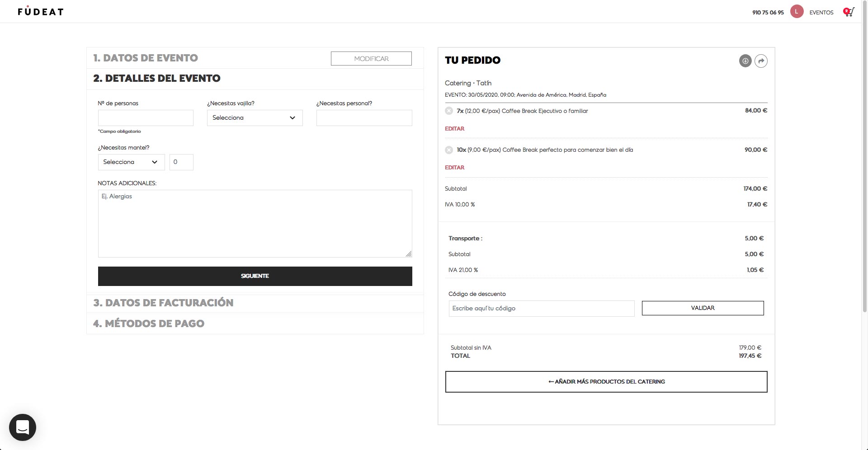Image resolution: width=868 pixels, height=450 pixels.
Task: Click the Validar discount button
Action: tap(703, 308)
